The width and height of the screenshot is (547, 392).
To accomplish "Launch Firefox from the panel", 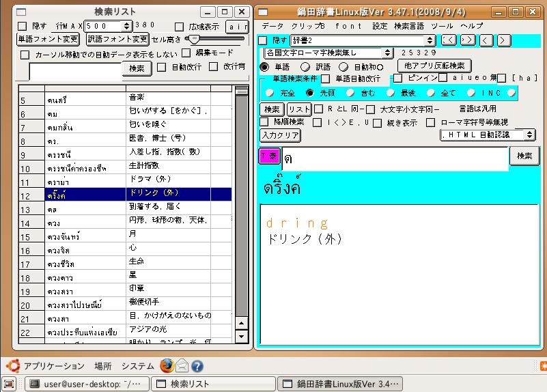I will pyautogui.click(x=167, y=366).
